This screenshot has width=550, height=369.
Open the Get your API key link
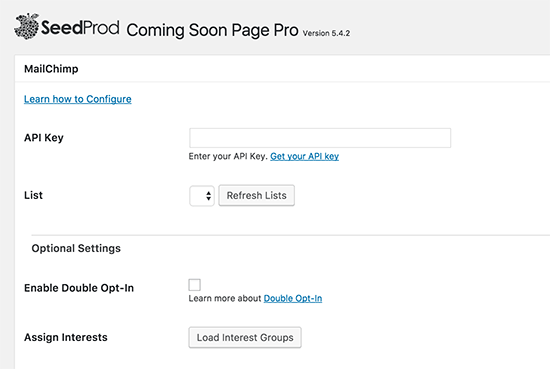coord(304,156)
